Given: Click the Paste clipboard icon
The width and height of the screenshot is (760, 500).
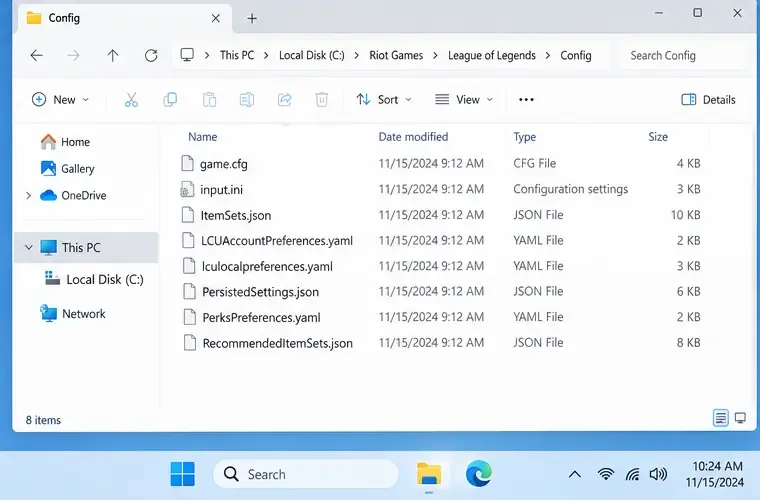Looking at the screenshot, I should (x=209, y=100).
